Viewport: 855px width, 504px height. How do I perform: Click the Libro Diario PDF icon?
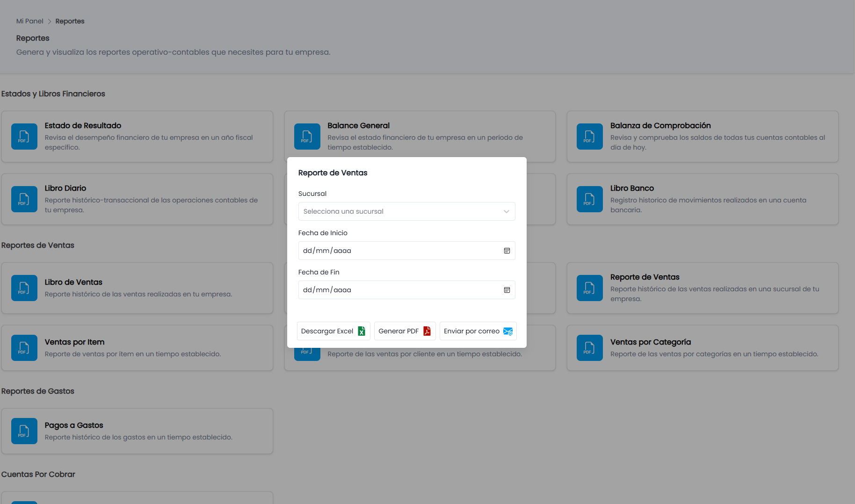(24, 199)
